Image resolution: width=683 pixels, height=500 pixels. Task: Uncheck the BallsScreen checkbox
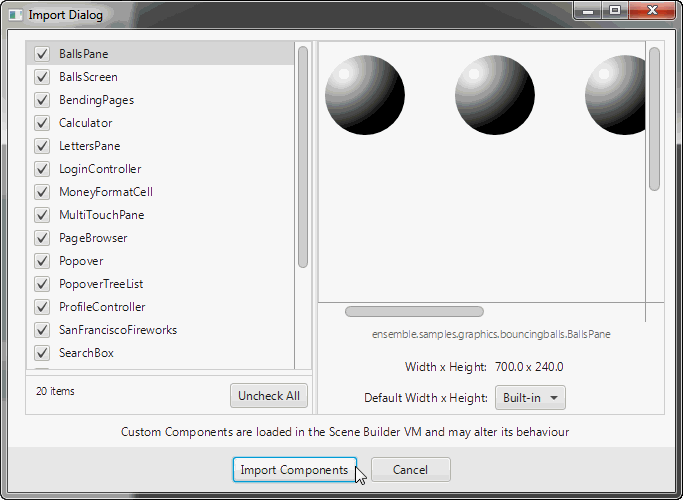[x=42, y=77]
